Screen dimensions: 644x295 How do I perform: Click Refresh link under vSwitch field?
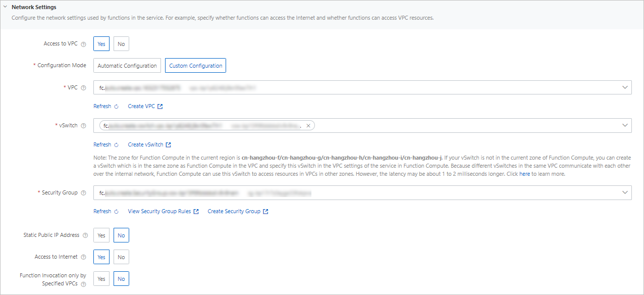tap(102, 144)
